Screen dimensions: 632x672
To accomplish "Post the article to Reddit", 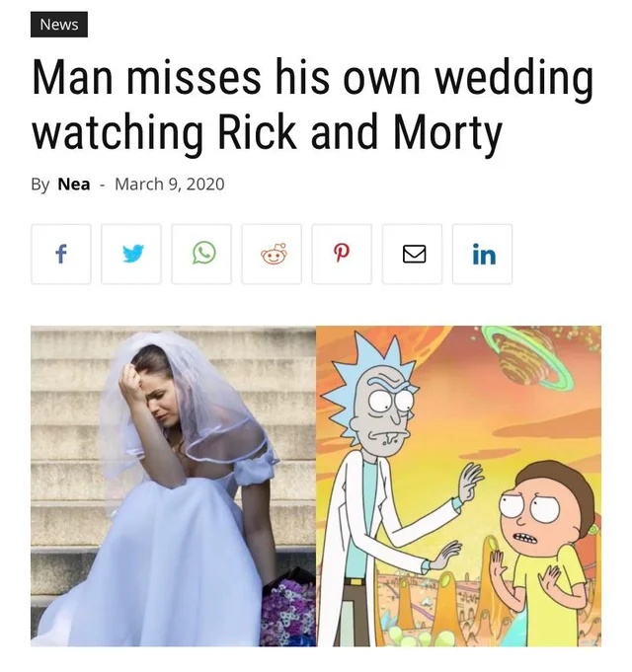I will (272, 254).
